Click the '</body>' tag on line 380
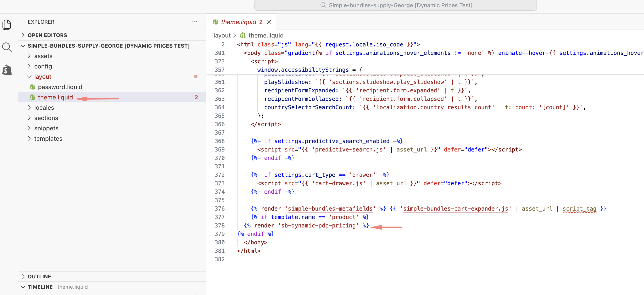Viewport: 644px width, 295px height. [x=256, y=242]
